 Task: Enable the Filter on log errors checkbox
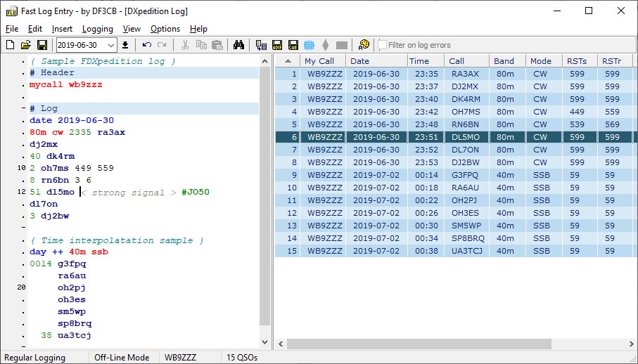[x=382, y=45]
